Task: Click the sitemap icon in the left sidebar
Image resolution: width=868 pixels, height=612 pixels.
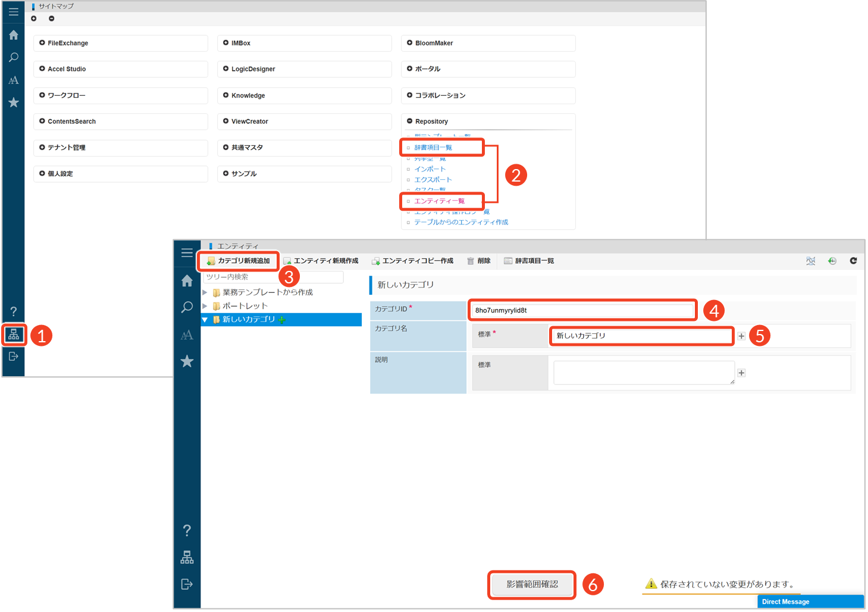Action: click(x=14, y=335)
